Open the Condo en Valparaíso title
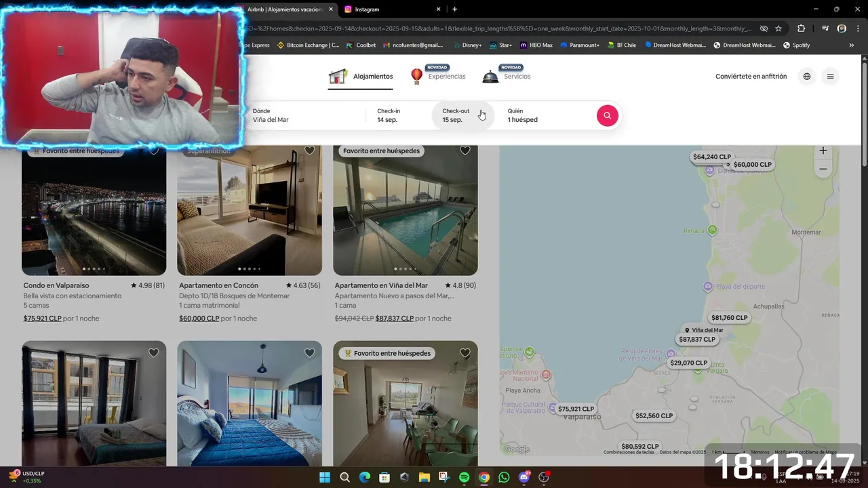 pos(56,285)
